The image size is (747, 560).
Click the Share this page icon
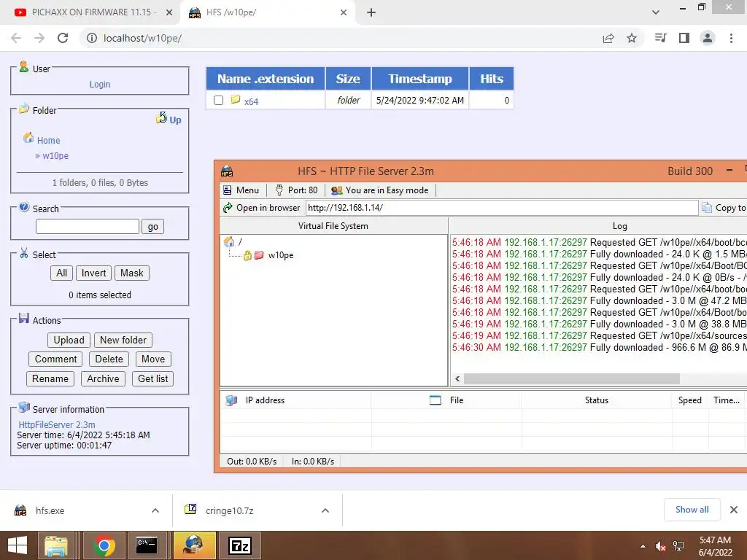608,38
